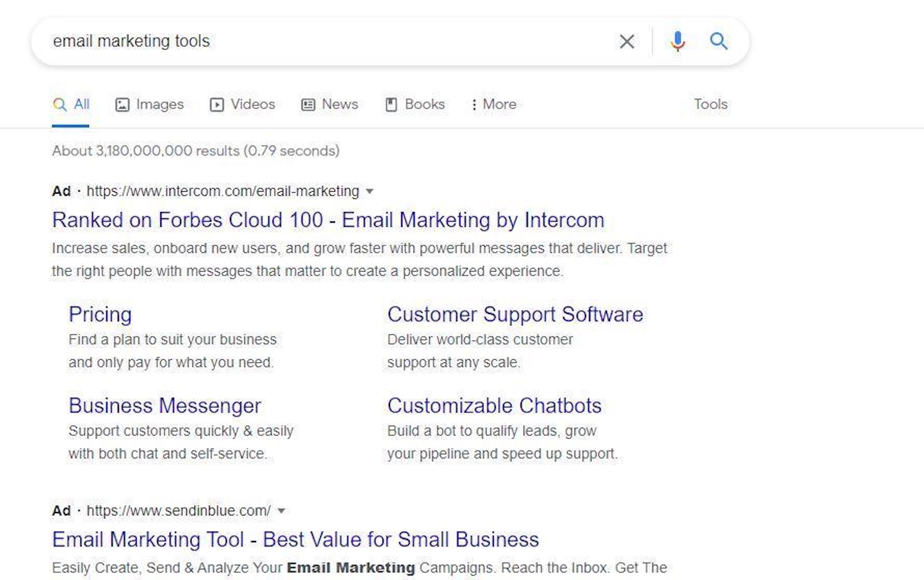Image resolution: width=924 pixels, height=580 pixels.
Task: Open 'Ranked on Forbes Cloud 100' Intercom ad
Action: (x=328, y=220)
